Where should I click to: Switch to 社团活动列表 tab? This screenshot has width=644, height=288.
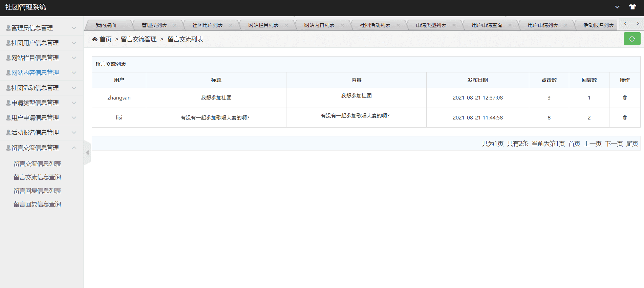tap(375, 25)
